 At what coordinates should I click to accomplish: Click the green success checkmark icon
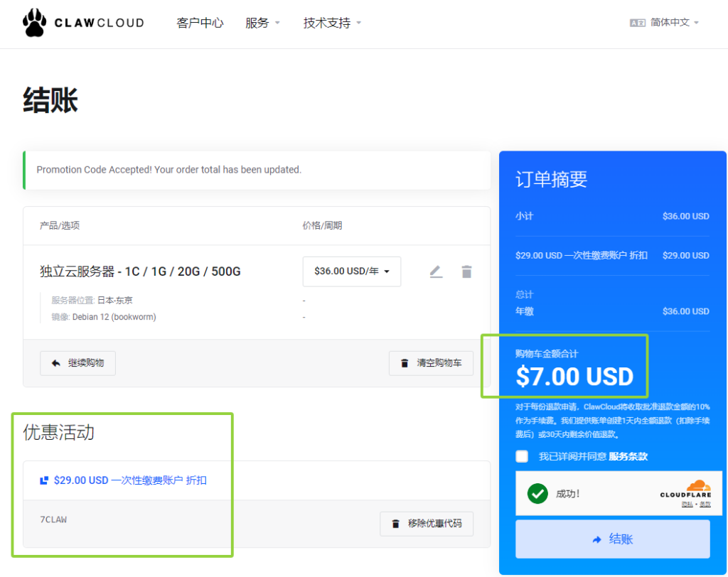coord(537,493)
